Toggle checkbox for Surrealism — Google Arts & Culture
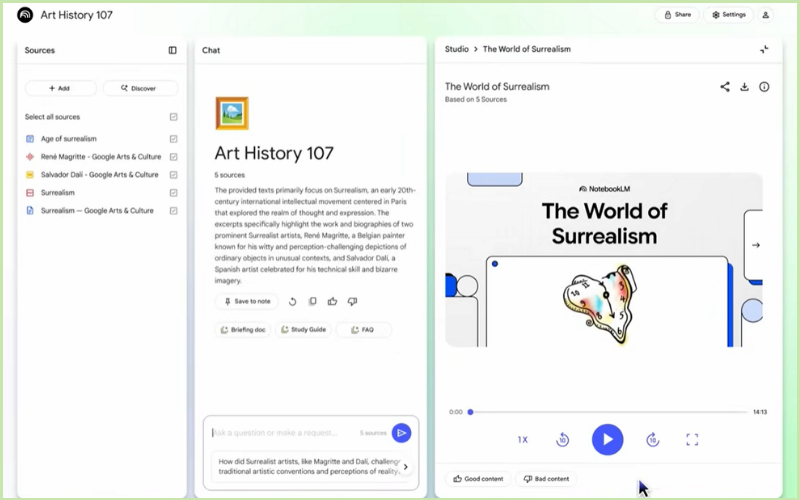The width and height of the screenshot is (800, 500). [173, 211]
